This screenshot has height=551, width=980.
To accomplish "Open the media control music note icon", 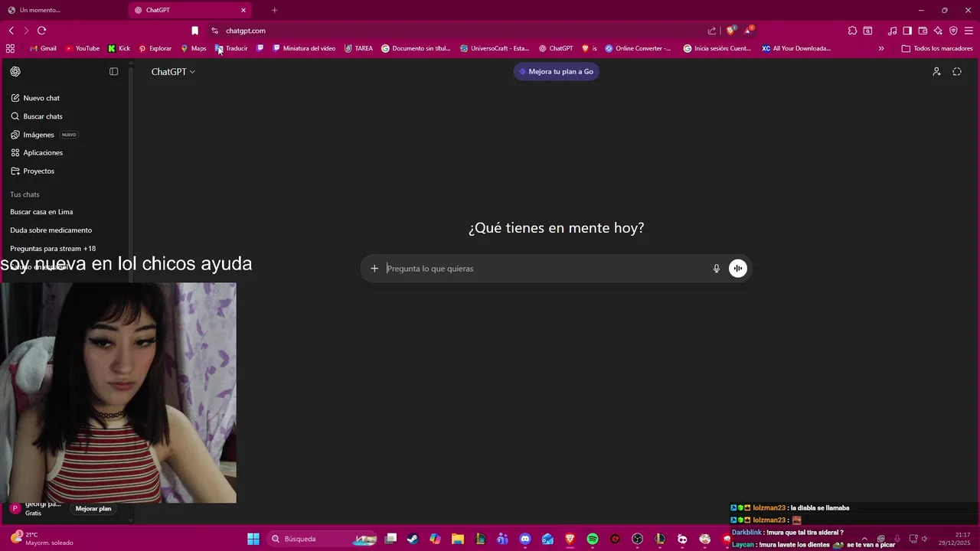I will pos(892,31).
